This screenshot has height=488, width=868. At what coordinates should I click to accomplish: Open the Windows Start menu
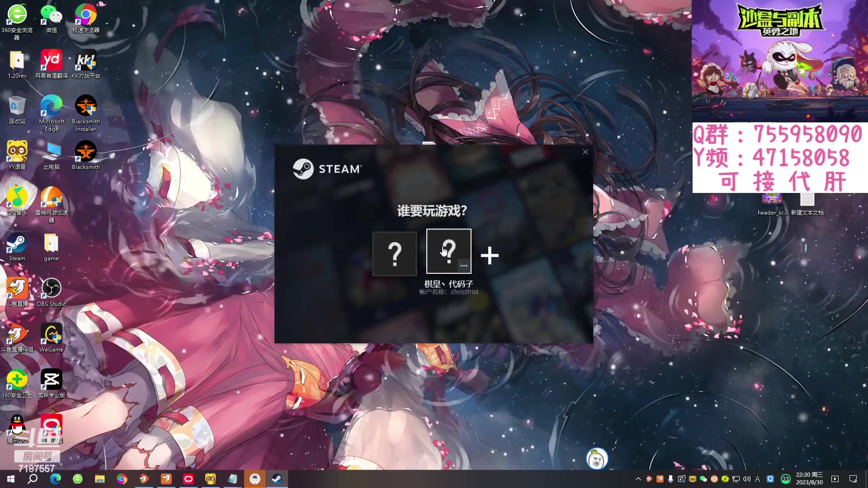11,479
